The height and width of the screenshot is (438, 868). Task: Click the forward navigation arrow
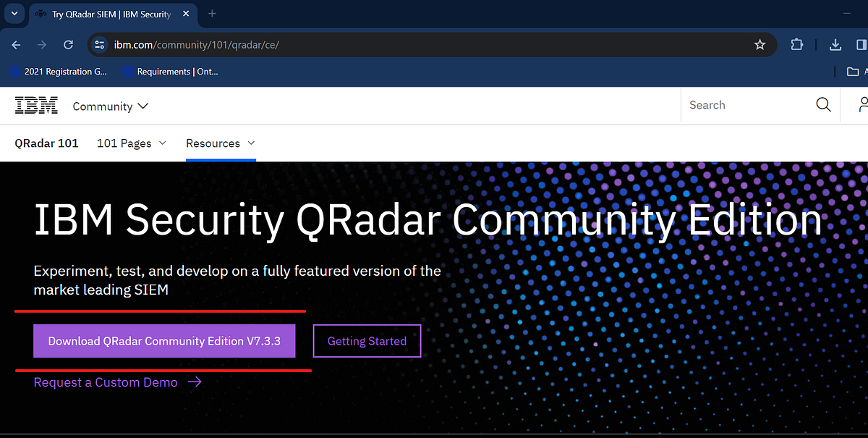pyautogui.click(x=42, y=44)
